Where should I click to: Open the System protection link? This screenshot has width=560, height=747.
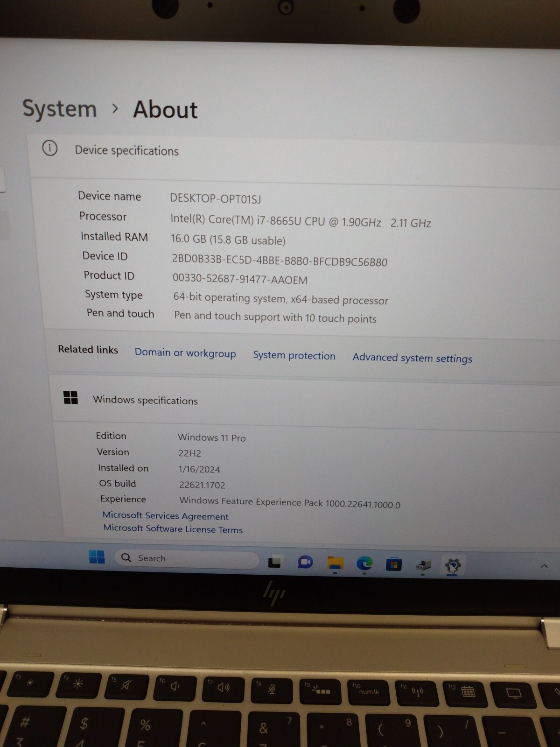click(x=294, y=355)
